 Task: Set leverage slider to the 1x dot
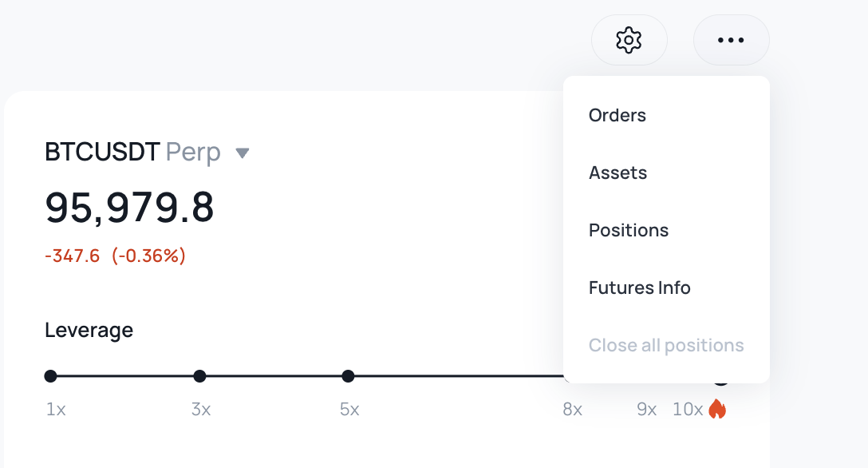pos(51,376)
